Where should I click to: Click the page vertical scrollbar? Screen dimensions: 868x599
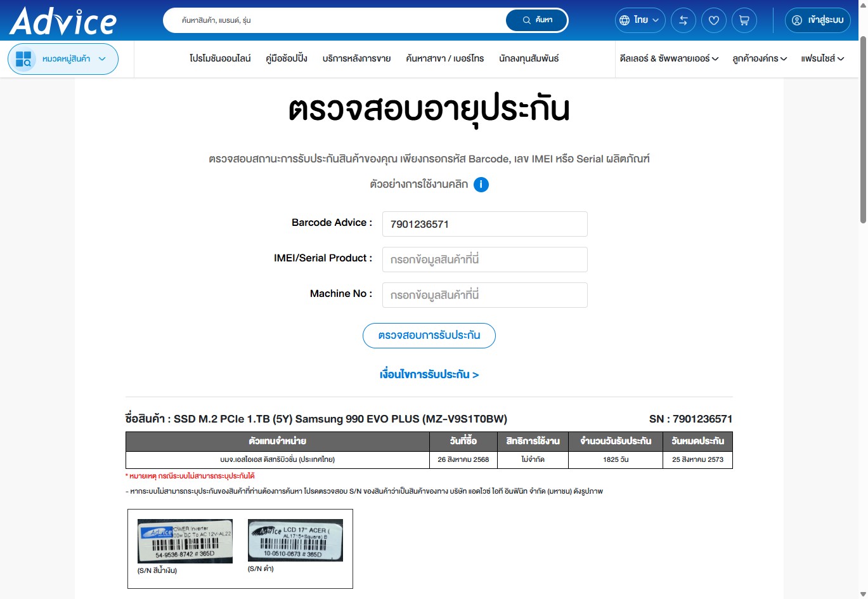pyautogui.click(x=863, y=130)
